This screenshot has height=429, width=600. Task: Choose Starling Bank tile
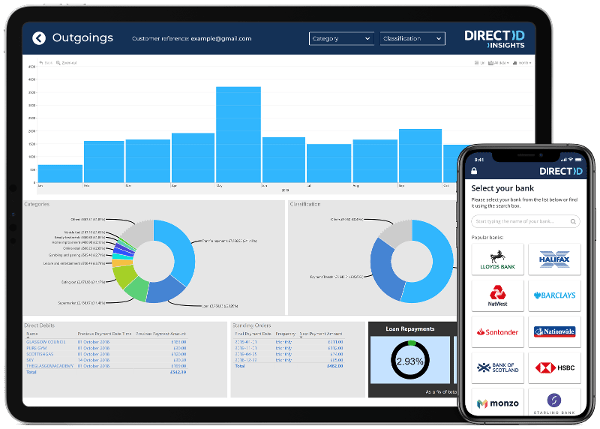pyautogui.click(x=554, y=403)
